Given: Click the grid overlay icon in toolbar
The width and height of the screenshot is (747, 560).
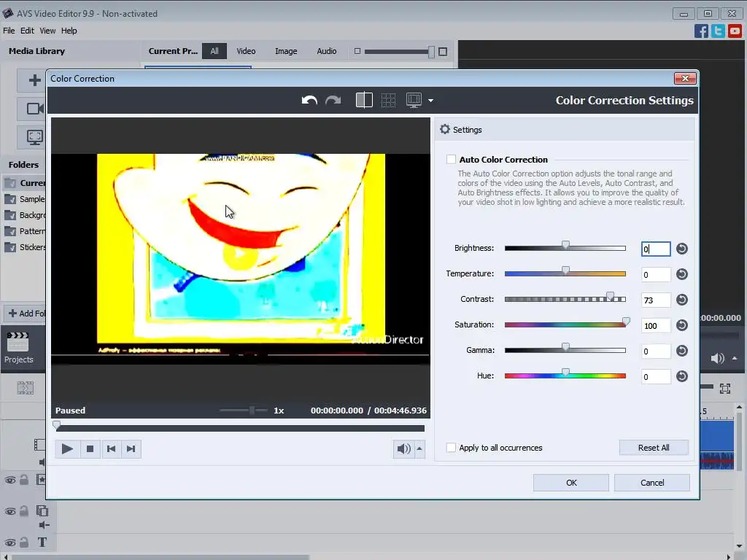Looking at the screenshot, I should pos(388,100).
